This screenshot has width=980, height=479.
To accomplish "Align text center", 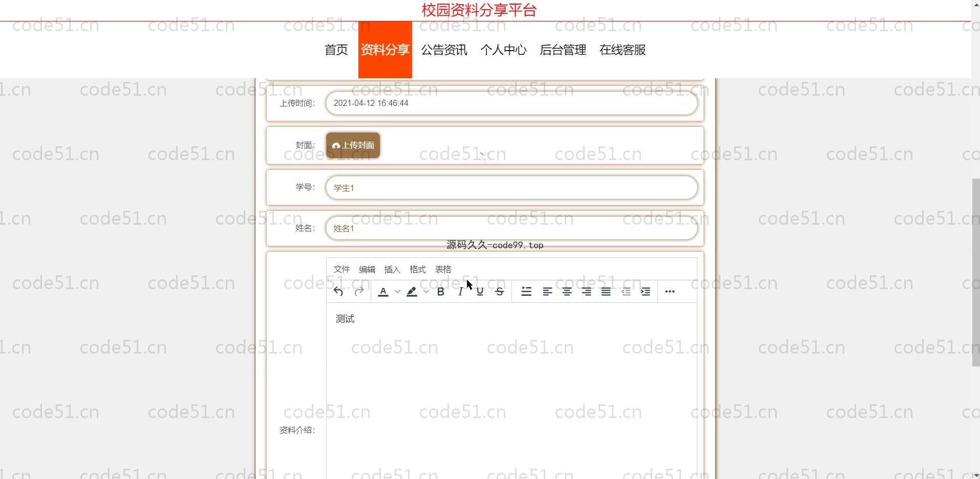I will coord(567,292).
